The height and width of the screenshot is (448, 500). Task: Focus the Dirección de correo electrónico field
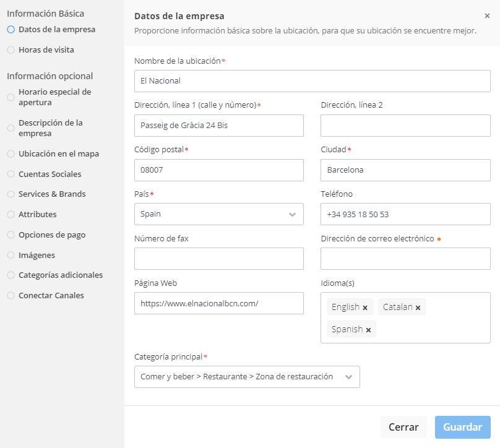[405, 259]
